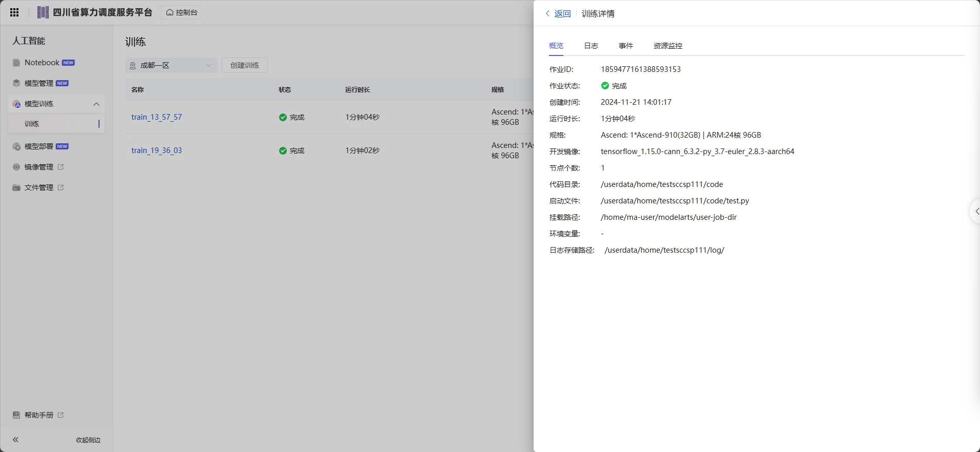Click the 镜像管理 disc icon

[x=16, y=167]
